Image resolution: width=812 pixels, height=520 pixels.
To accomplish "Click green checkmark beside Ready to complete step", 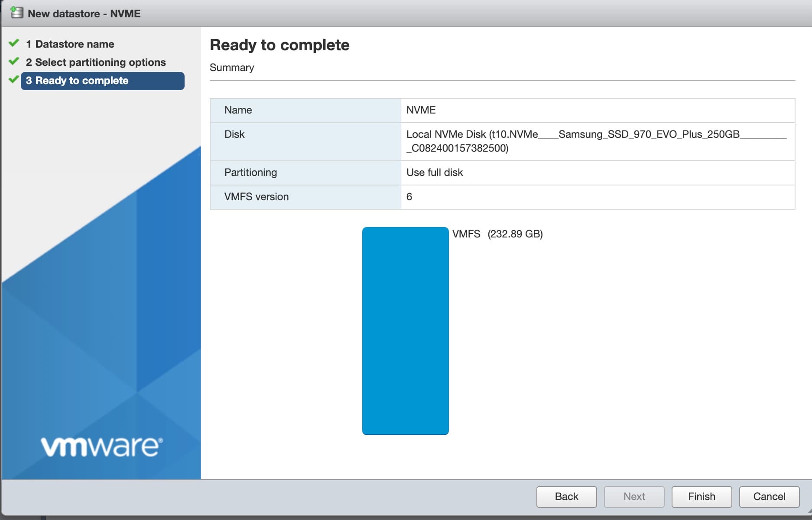I will (14, 79).
